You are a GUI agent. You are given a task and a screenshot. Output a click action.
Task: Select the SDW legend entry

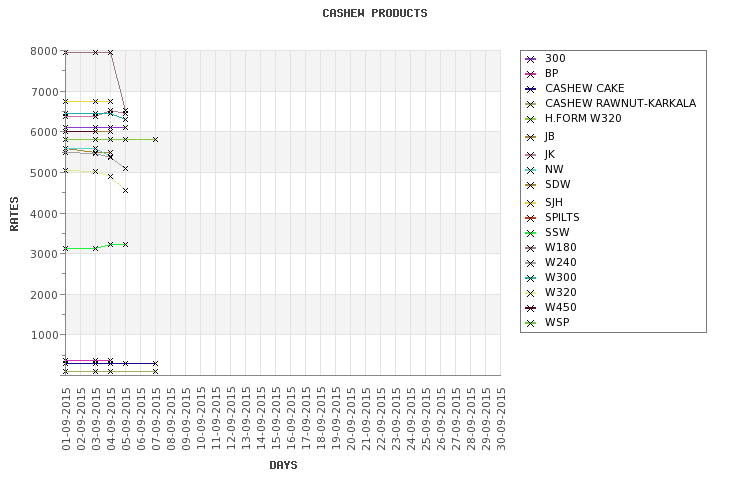coord(547,184)
